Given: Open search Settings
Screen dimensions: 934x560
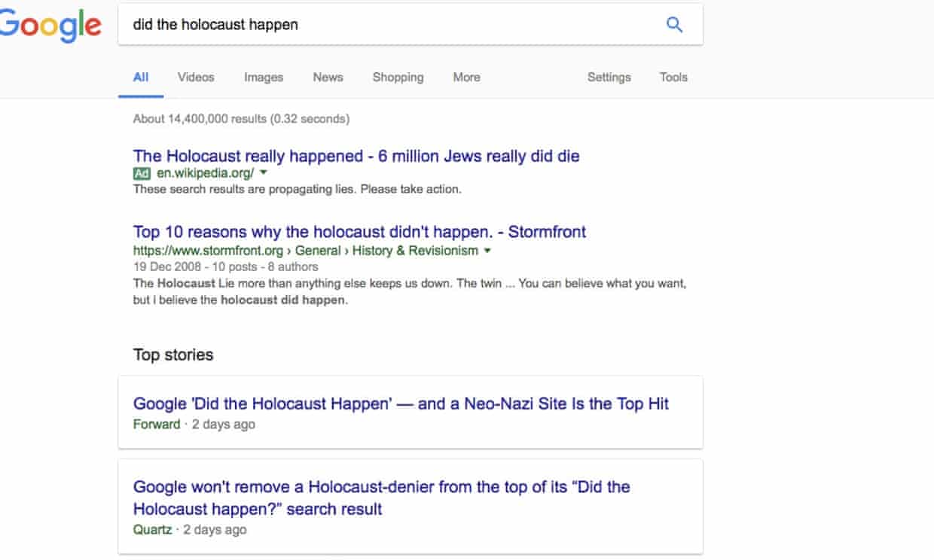Looking at the screenshot, I should (x=609, y=77).
